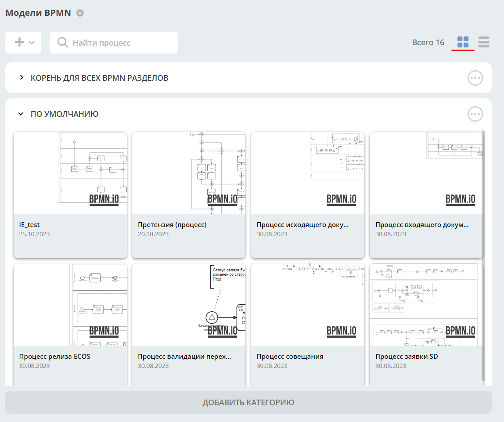The height and width of the screenshot is (422, 504).
Task: Open Процесс исходящего документа thumbnail
Action: tap(308, 173)
